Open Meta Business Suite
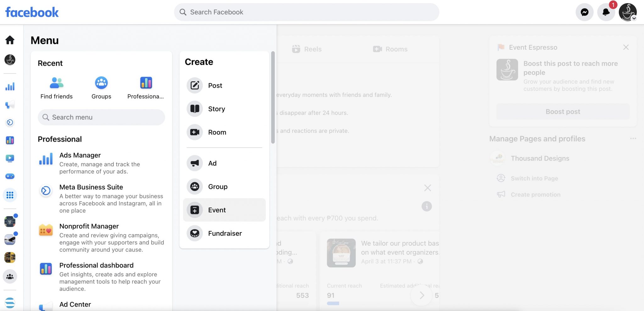Image resolution: width=644 pixels, height=311 pixels. coord(91,187)
